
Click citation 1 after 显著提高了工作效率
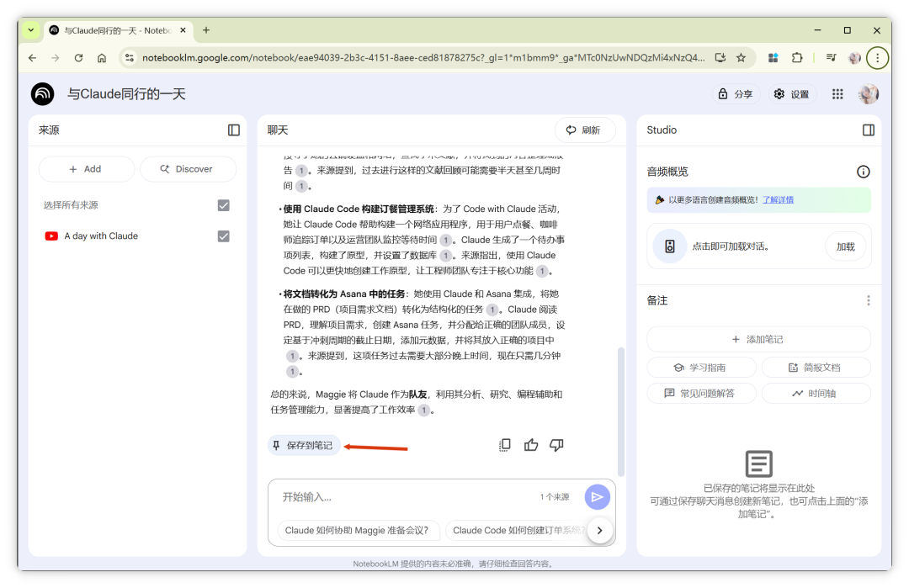point(423,411)
